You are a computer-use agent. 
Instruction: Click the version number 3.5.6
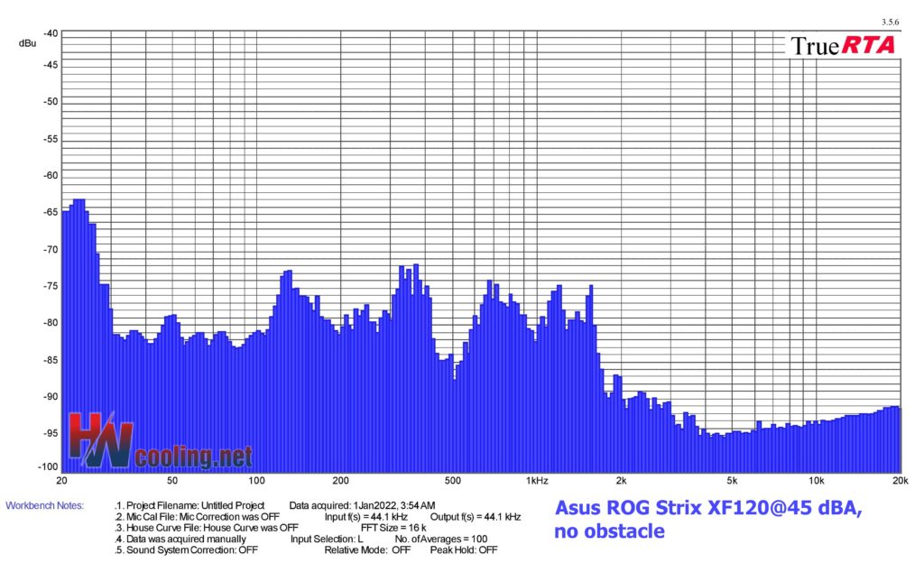pos(892,22)
